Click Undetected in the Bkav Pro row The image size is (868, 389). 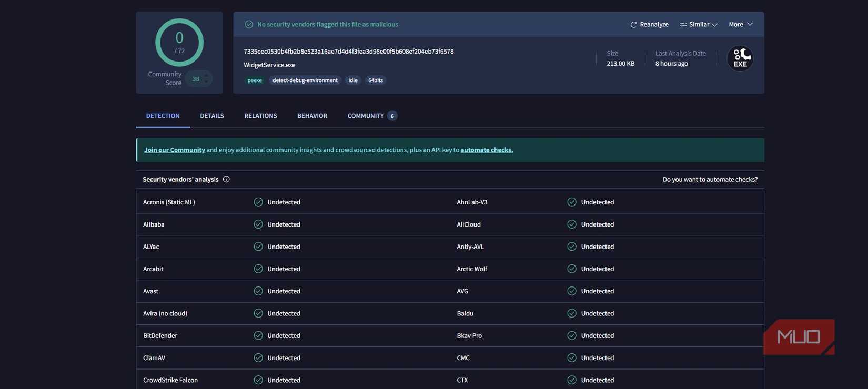click(x=598, y=335)
